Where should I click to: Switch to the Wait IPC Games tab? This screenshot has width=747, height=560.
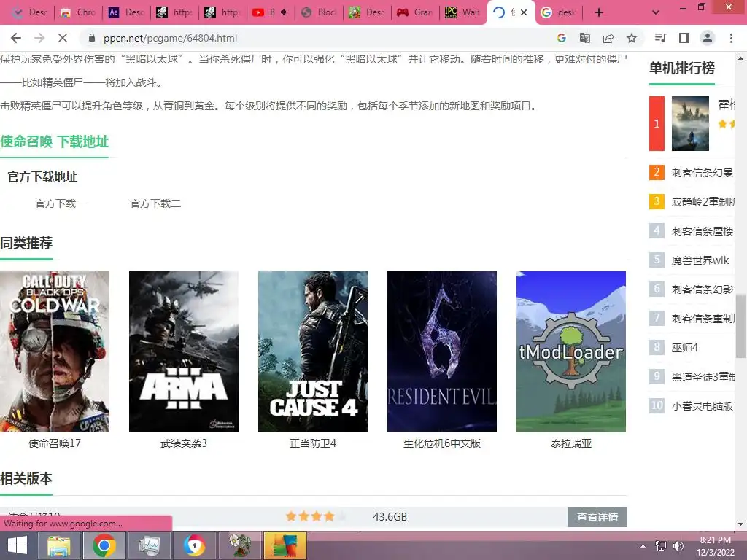click(462, 12)
